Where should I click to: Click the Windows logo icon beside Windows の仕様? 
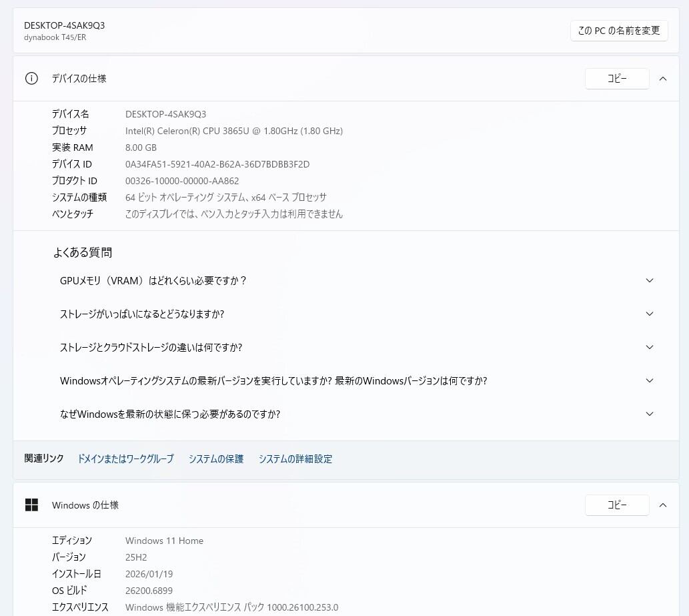(31, 505)
